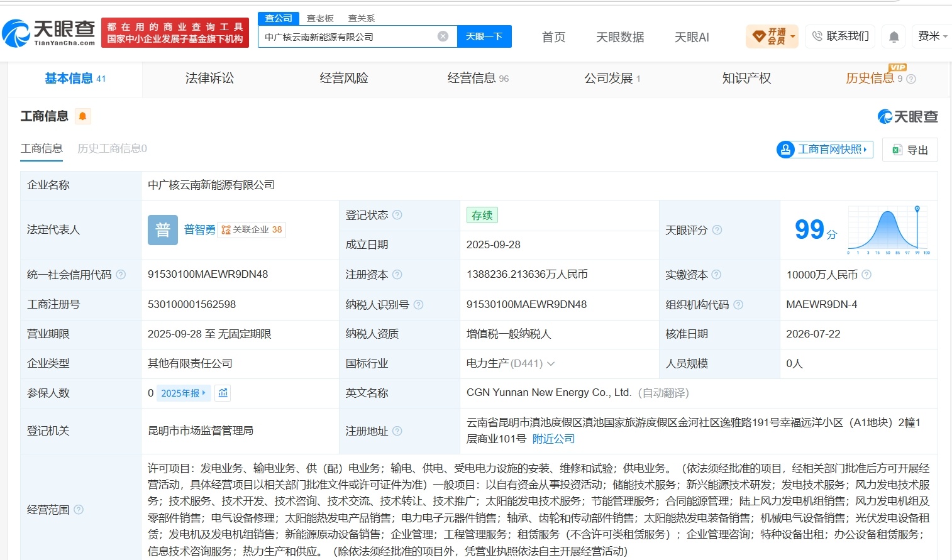Click approval date 2026-07-22

[x=813, y=334]
